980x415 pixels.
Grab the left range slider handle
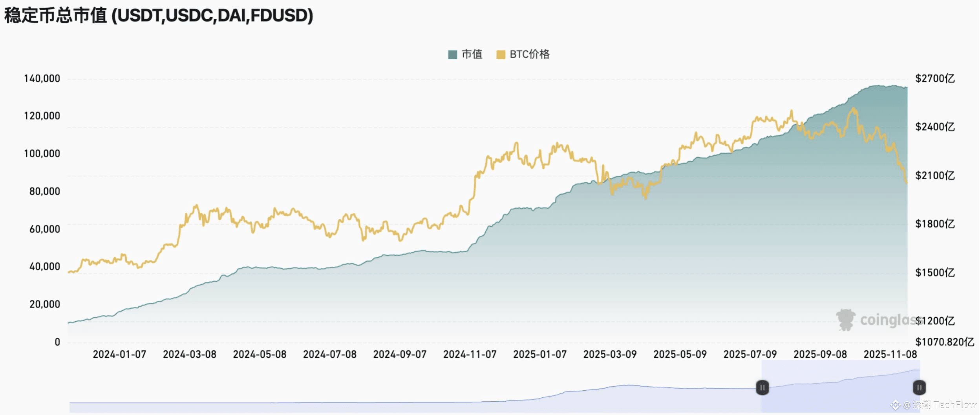(x=762, y=388)
